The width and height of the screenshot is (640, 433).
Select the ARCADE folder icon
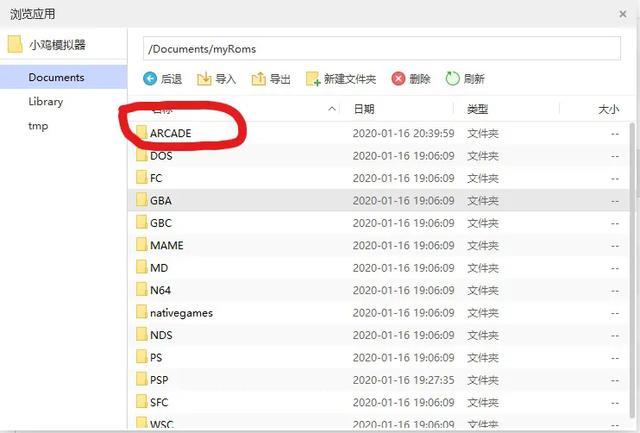click(142, 133)
